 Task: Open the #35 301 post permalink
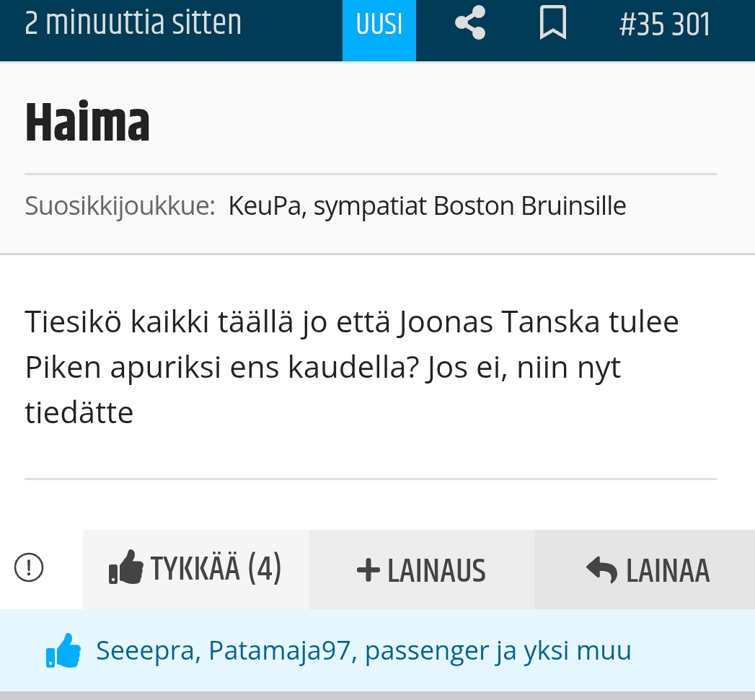click(x=664, y=25)
